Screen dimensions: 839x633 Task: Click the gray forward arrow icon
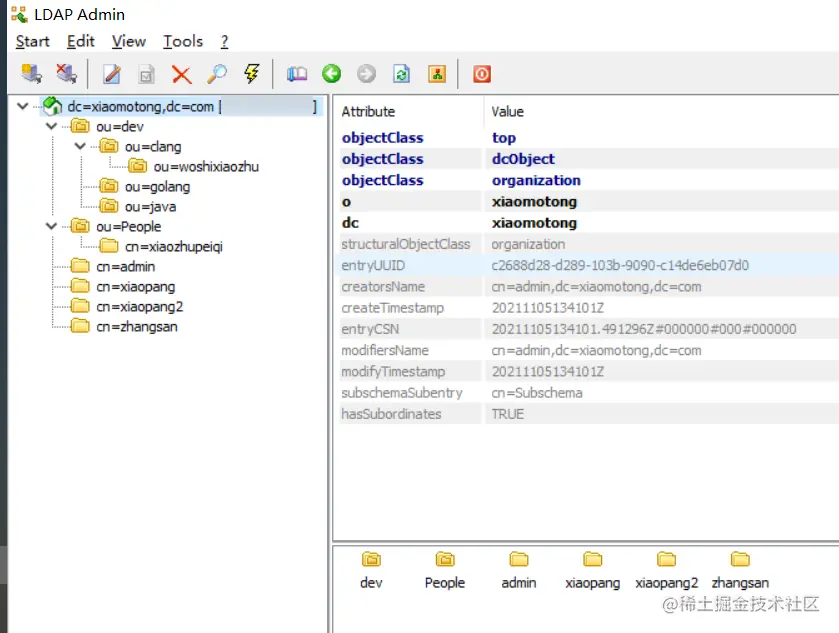pyautogui.click(x=367, y=73)
